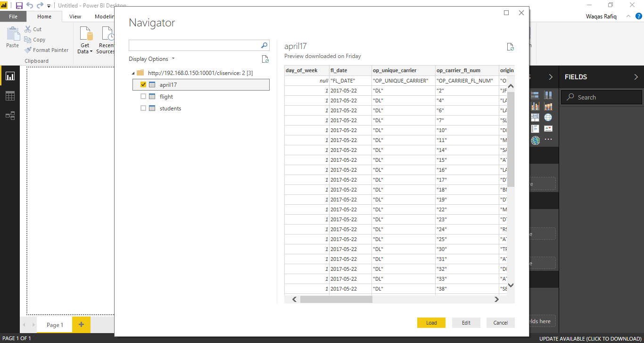Click the Cut scissors icon
The image size is (644, 343).
(28, 29)
